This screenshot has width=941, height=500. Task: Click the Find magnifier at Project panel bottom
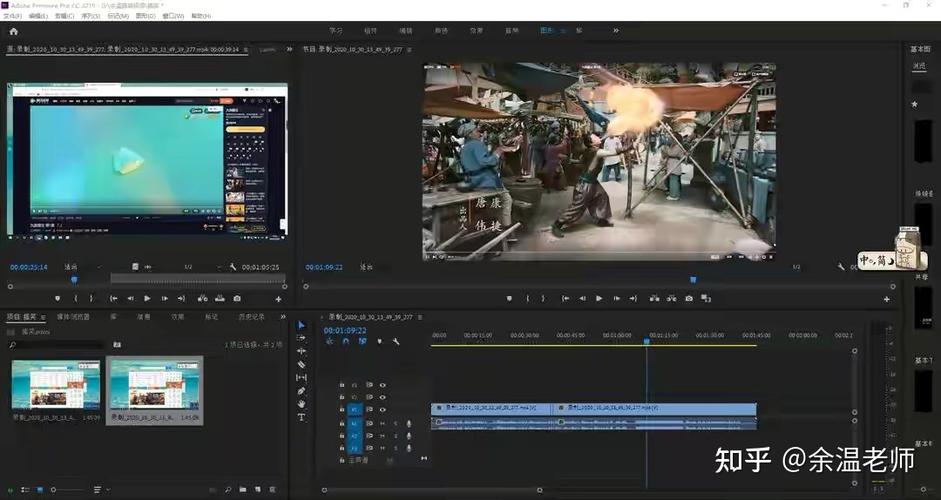228,490
